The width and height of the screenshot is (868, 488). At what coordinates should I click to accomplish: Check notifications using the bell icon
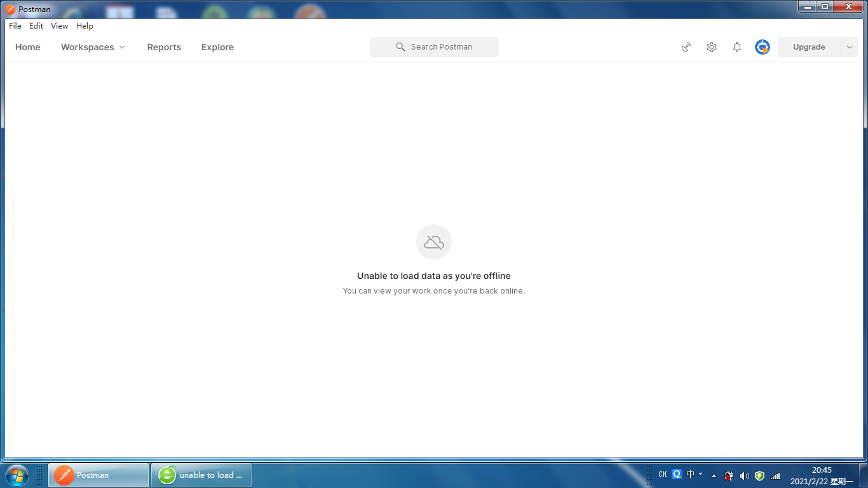pyautogui.click(x=736, y=46)
